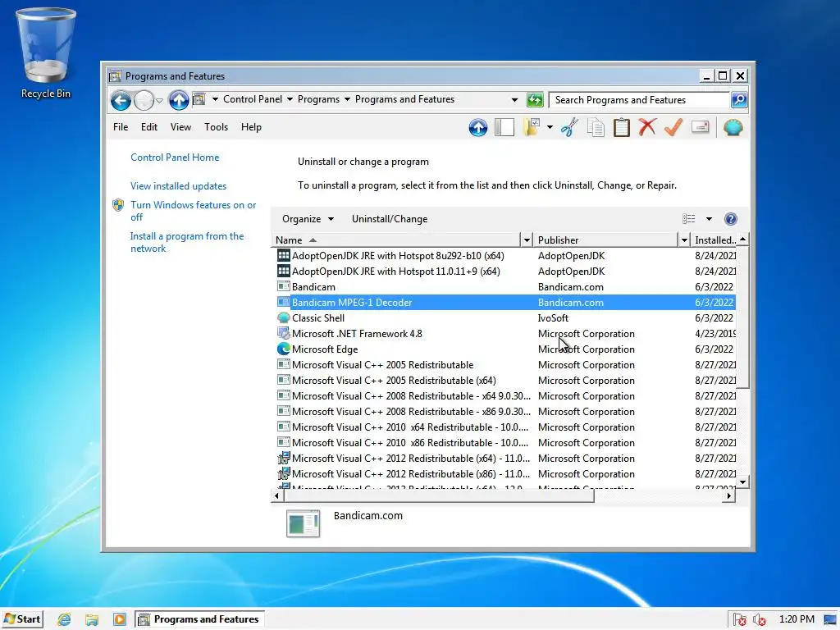Click the Up one level arrow in address bar

tap(178, 100)
